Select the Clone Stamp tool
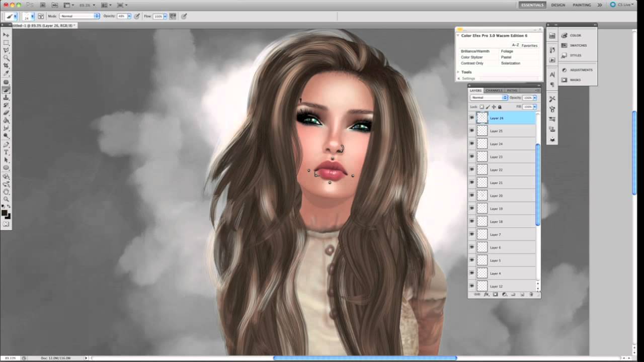644x362 pixels. click(x=6, y=98)
